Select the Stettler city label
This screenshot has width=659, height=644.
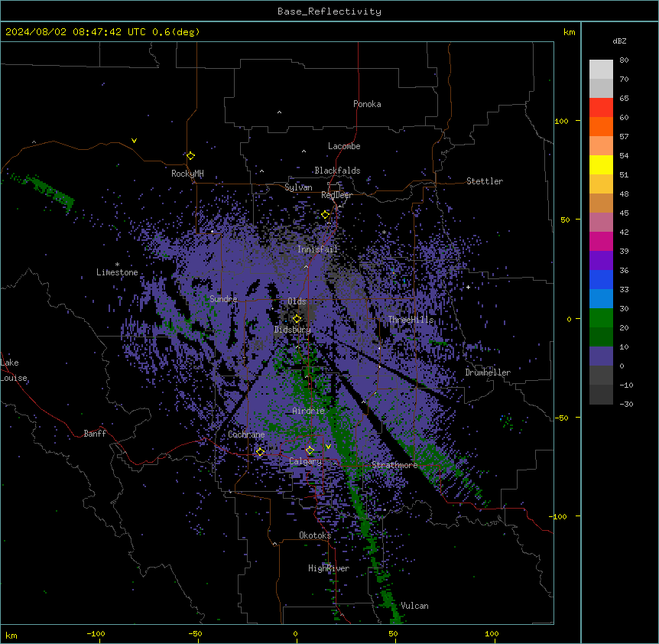(x=485, y=181)
